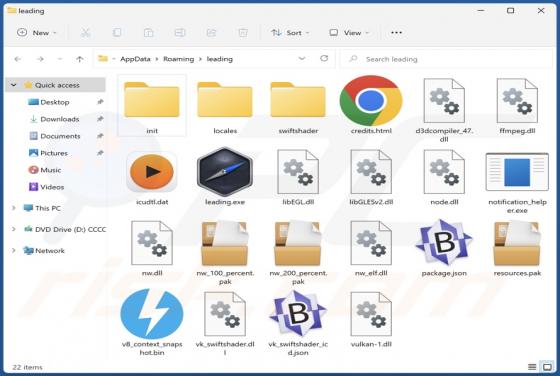Image resolution: width=560 pixels, height=376 pixels.
Task: Go forward with the forward arrow
Action: (40, 59)
